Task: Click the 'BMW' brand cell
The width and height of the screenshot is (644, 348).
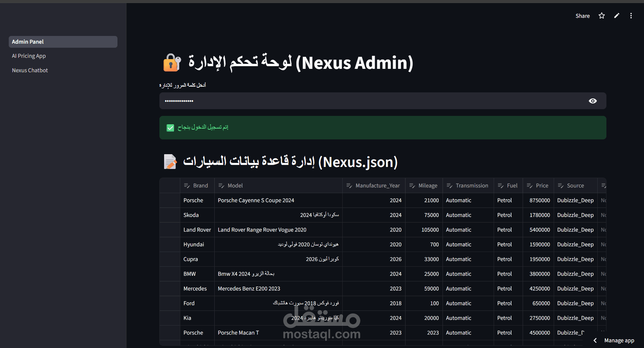Action: (197, 274)
